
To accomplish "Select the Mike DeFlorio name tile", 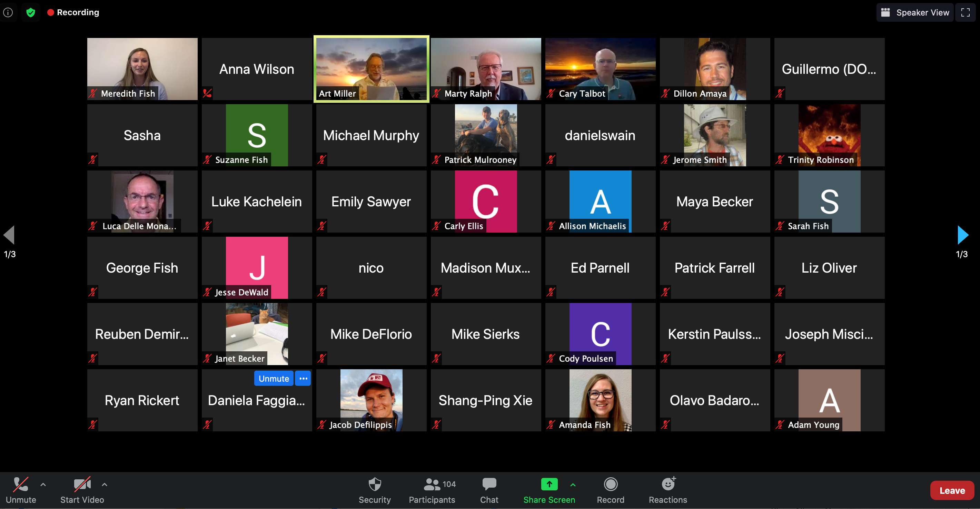I will 371,334.
